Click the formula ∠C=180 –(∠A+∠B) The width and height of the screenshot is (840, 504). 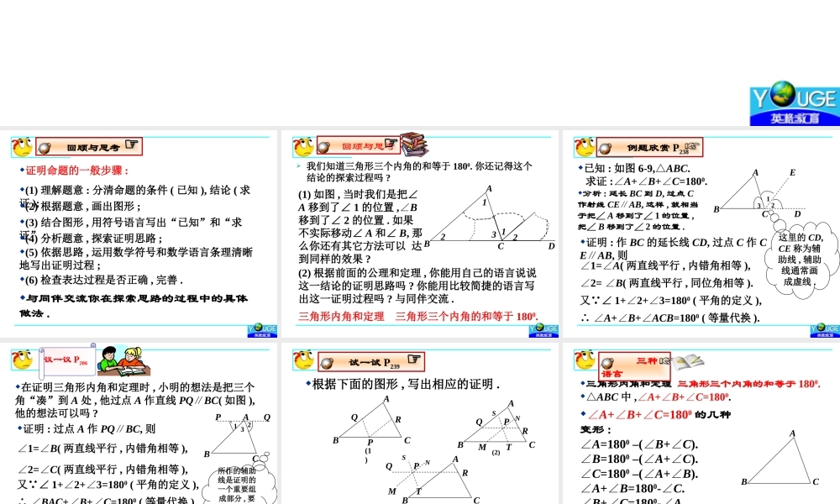639,474
